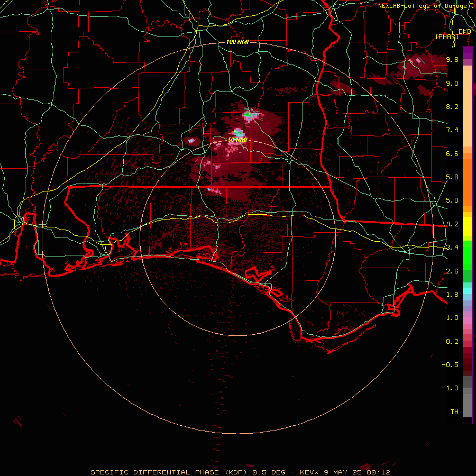The width and height of the screenshot is (476, 476).
Task: Click the 100 NMI range ring label
Action: 237,42
